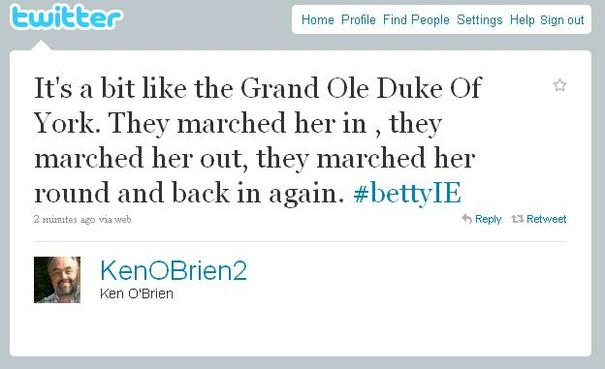Visit the KenOBrien2 username link
This screenshot has width=605, height=369.
(x=173, y=270)
